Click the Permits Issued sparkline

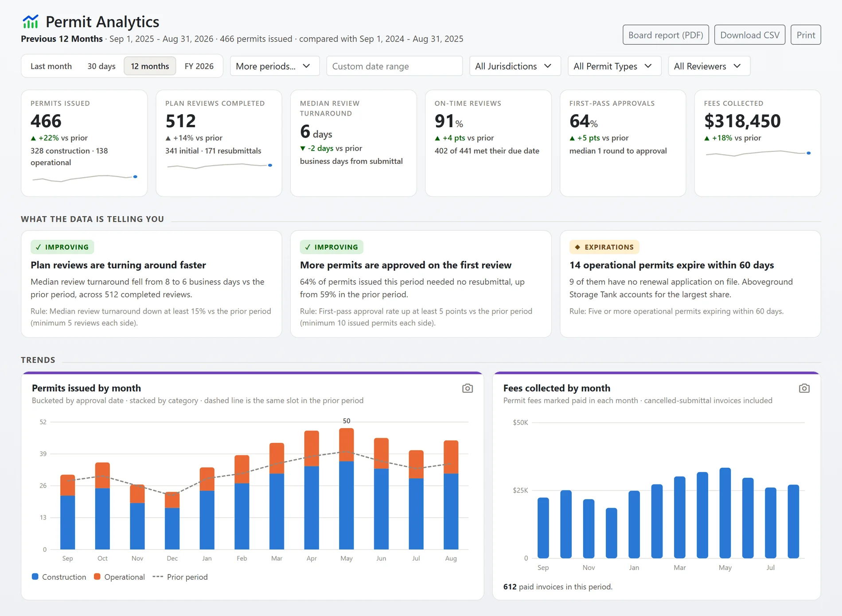click(84, 178)
